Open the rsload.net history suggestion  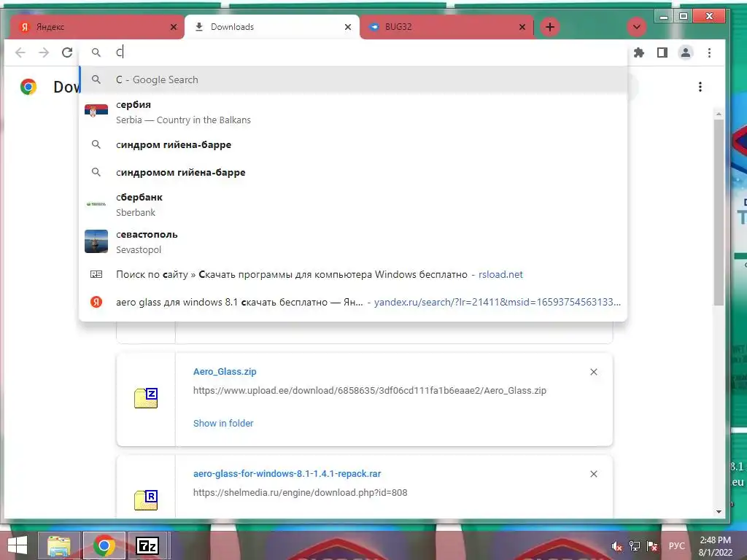pyautogui.click(x=353, y=274)
